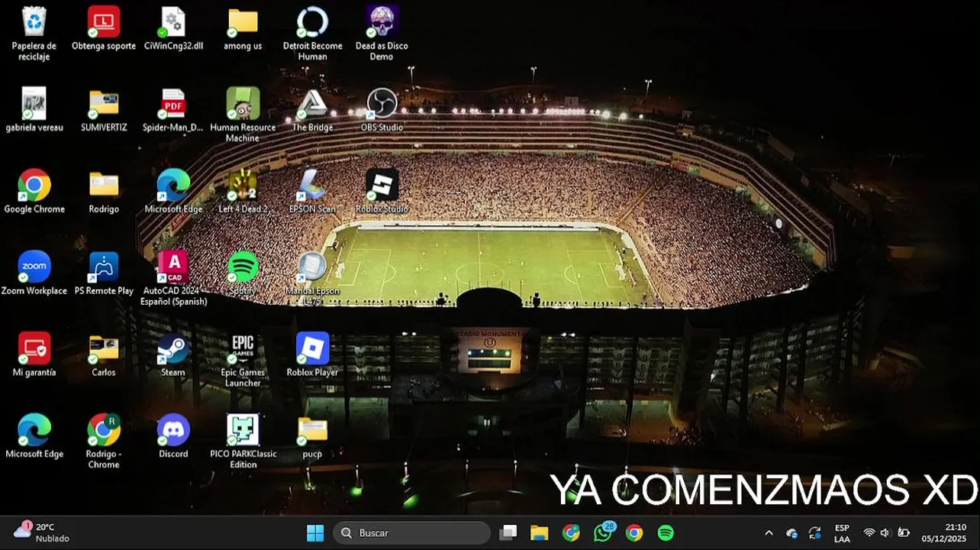Open WhatsApp from the taskbar
The image size is (980, 550).
[603, 533]
